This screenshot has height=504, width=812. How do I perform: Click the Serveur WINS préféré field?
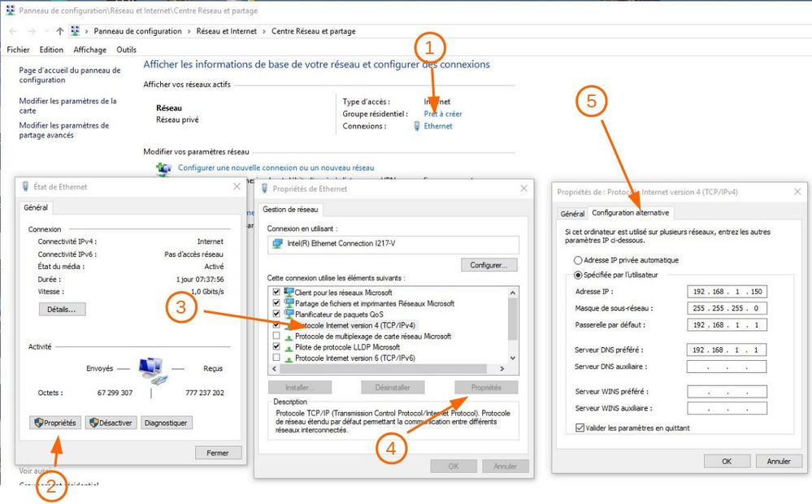tap(727, 392)
